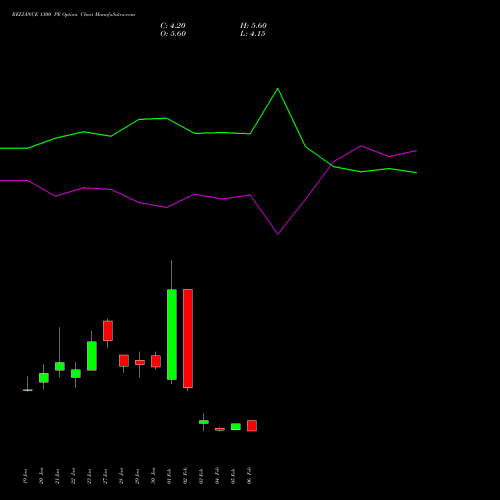Click where green and purple lines cross
This screenshot has height=500, width=500.
pos(332,164)
